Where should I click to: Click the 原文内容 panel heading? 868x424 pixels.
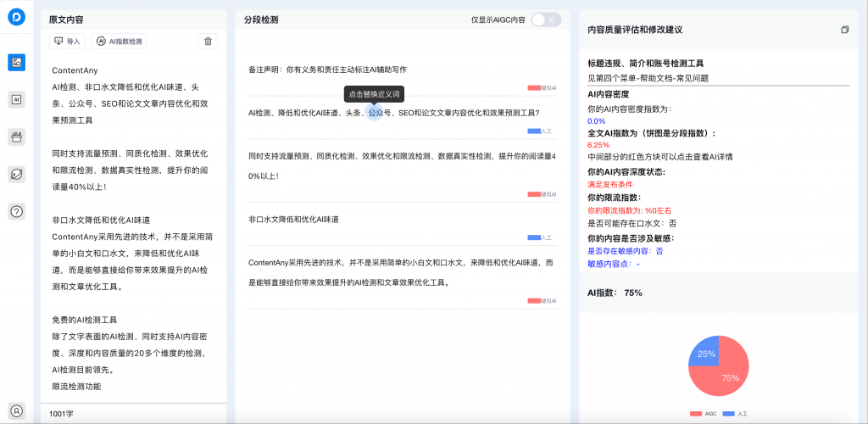click(x=66, y=20)
